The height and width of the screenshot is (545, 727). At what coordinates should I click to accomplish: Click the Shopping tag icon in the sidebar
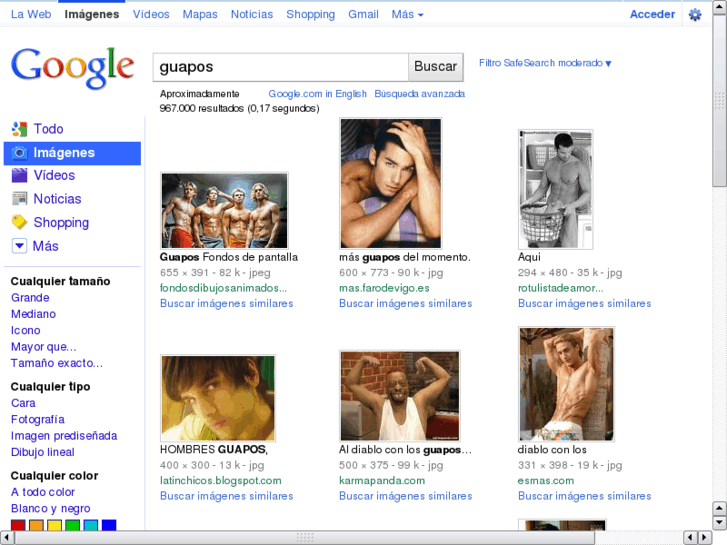click(19, 222)
